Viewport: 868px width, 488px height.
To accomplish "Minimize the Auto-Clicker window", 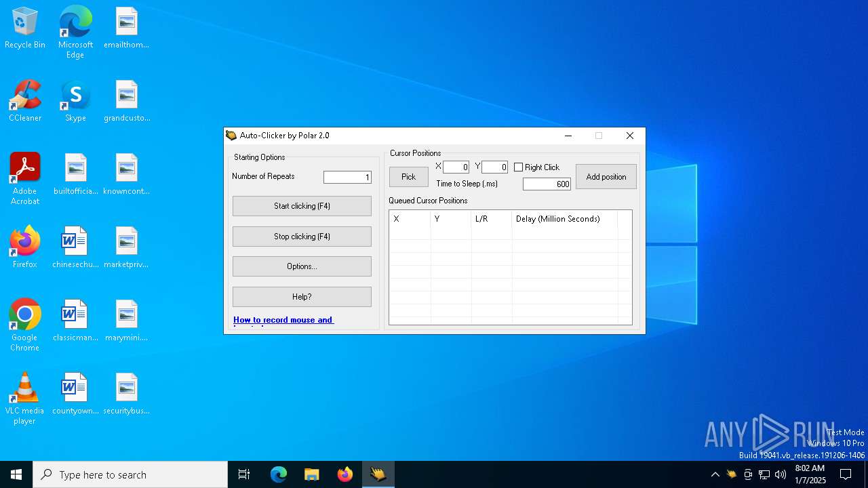I will click(568, 136).
